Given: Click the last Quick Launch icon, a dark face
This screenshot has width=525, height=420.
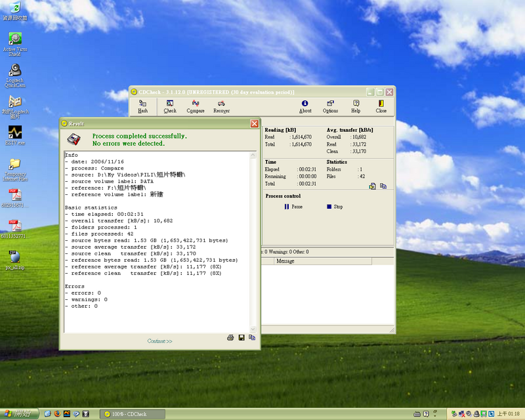Looking at the screenshot, I should point(86,414).
